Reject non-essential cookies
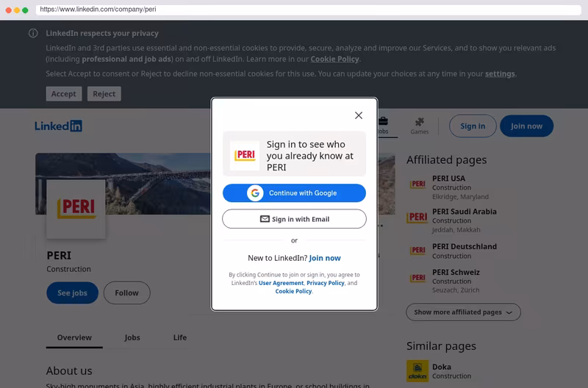 click(x=104, y=94)
